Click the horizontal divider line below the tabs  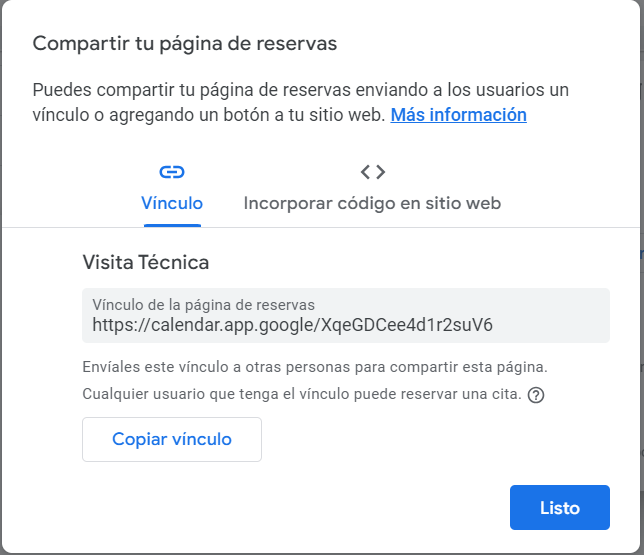321,227
